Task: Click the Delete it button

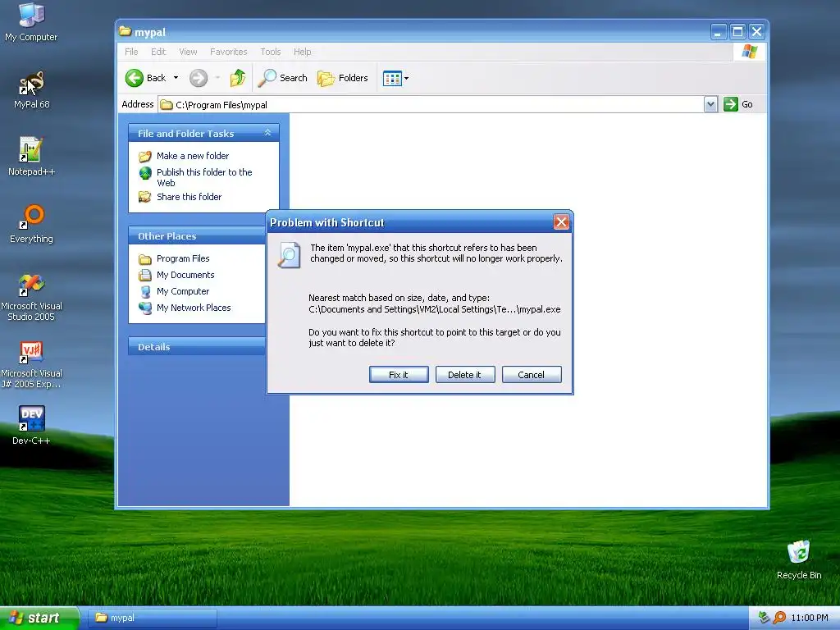Action: coord(465,374)
